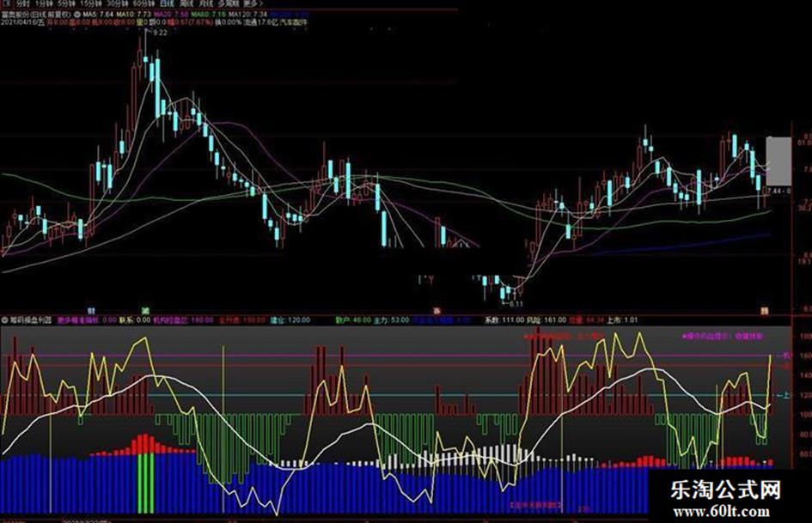Click the 9.22 high price marker
This screenshot has width=812, height=523.
[160, 33]
